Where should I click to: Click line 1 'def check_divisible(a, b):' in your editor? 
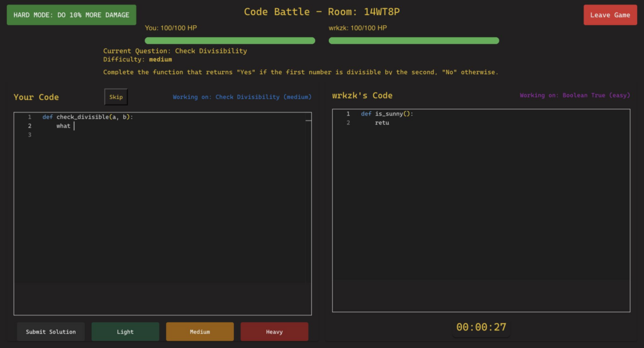(x=87, y=117)
